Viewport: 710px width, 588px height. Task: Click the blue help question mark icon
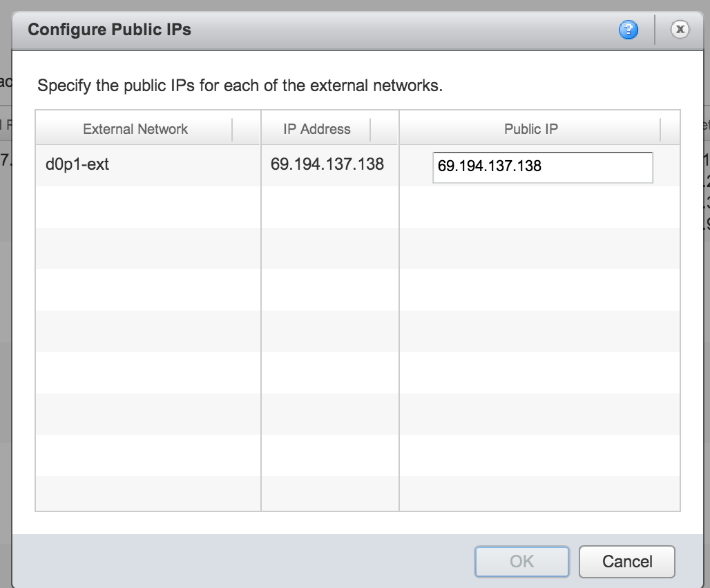tap(629, 30)
